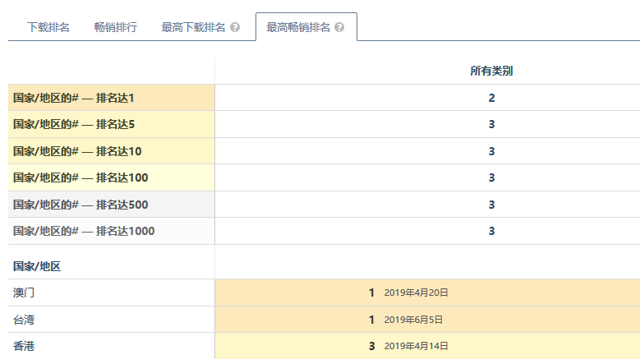Screen dimensions: 640x364
Task: Open the 台湾 region link
Action: pos(24,320)
